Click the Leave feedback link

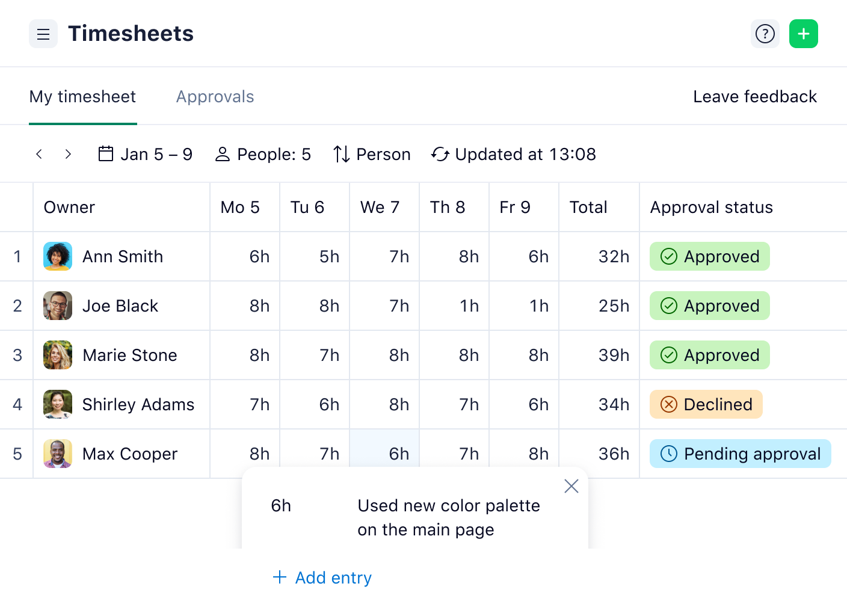point(756,96)
